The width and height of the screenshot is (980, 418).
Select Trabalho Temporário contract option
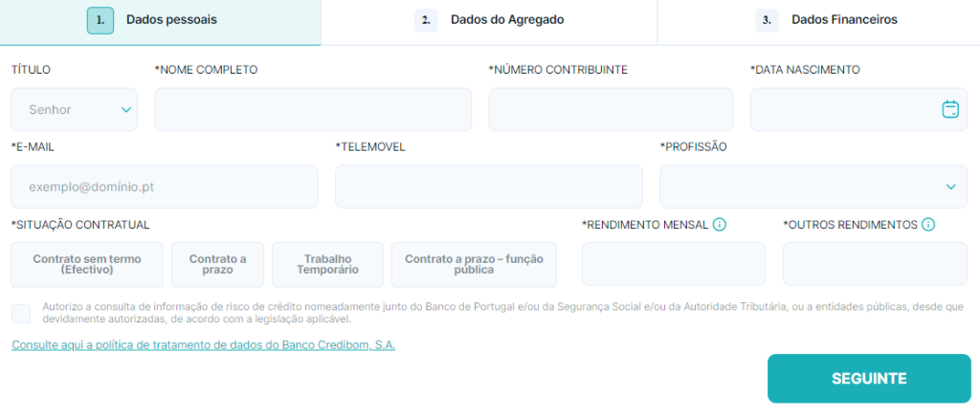coord(327,264)
